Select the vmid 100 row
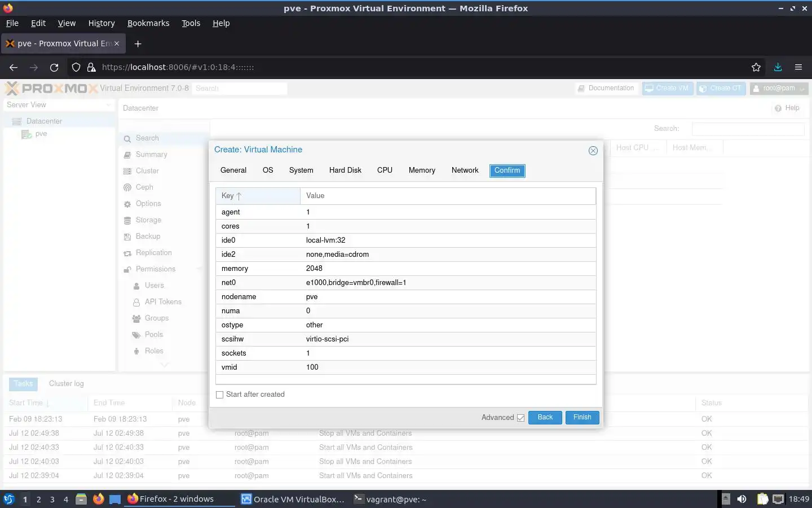The height and width of the screenshot is (508, 812). (x=405, y=367)
